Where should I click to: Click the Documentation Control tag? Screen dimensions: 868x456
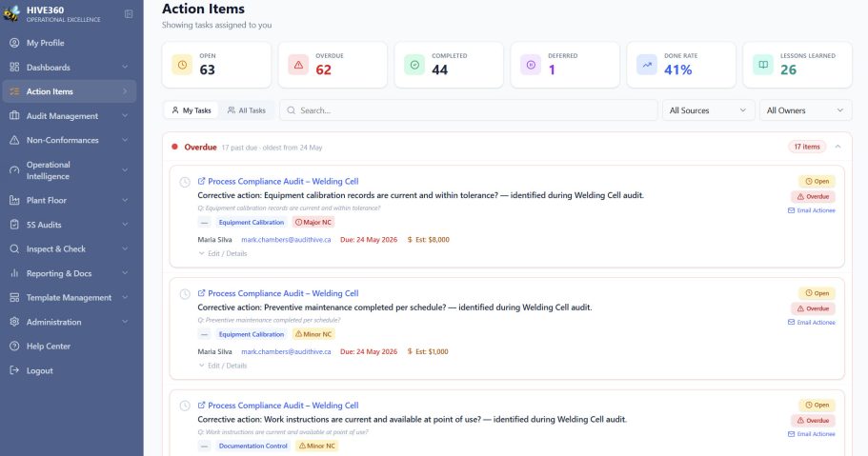pyautogui.click(x=253, y=446)
